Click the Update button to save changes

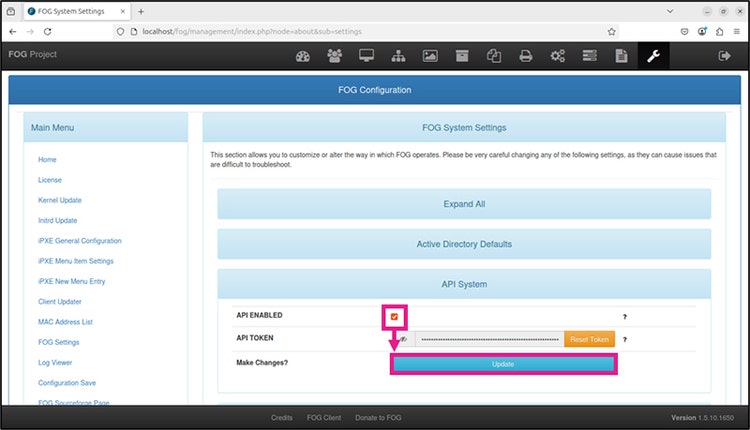[503, 364]
